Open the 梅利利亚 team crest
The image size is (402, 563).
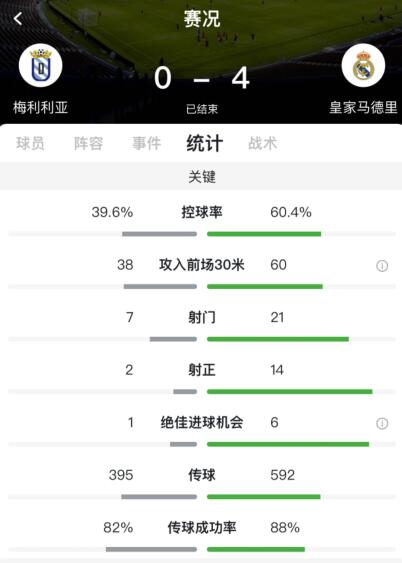pos(41,65)
